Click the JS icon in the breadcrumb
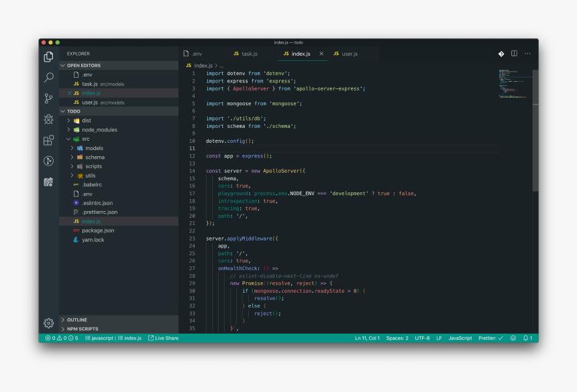 coord(189,66)
